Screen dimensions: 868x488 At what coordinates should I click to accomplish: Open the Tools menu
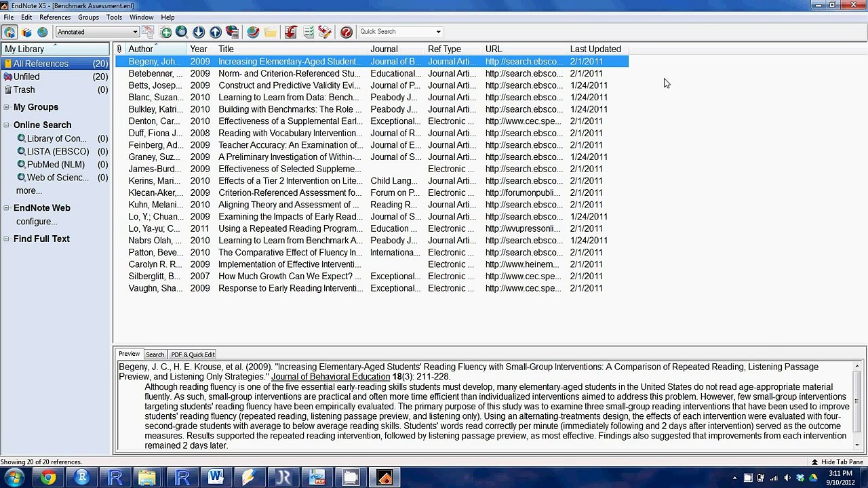tap(114, 17)
